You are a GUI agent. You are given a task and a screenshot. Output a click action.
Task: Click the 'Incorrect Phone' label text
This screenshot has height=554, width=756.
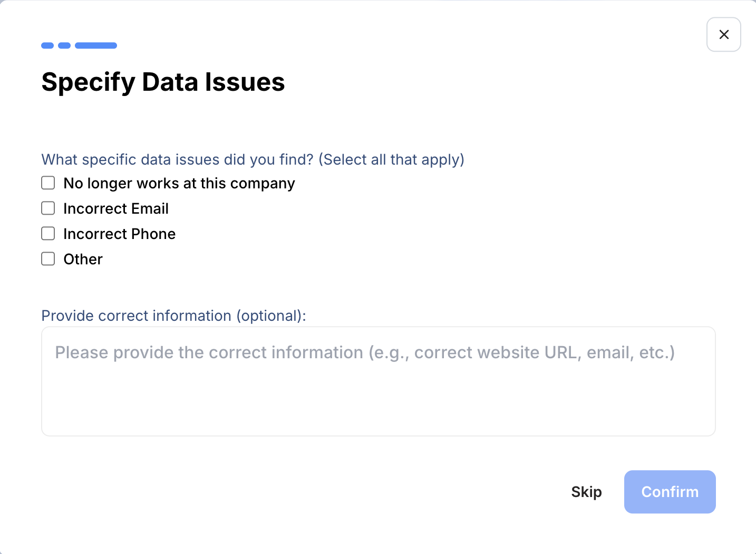tap(120, 234)
